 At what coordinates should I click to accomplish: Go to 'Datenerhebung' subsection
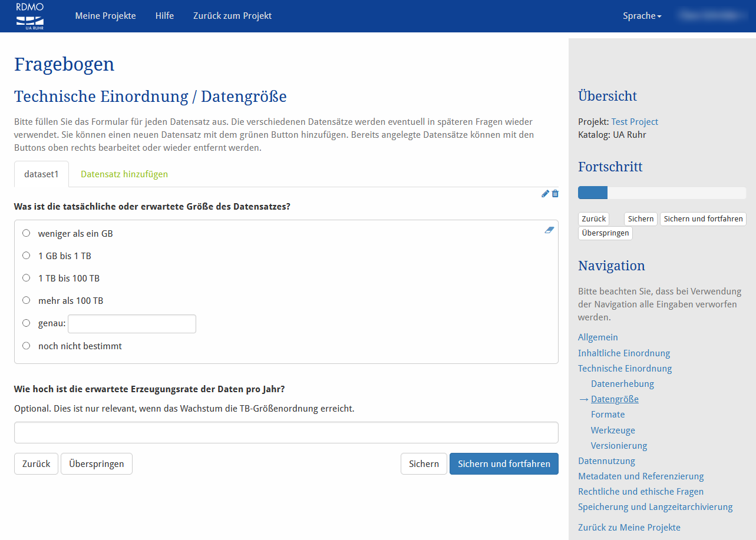pyautogui.click(x=622, y=384)
